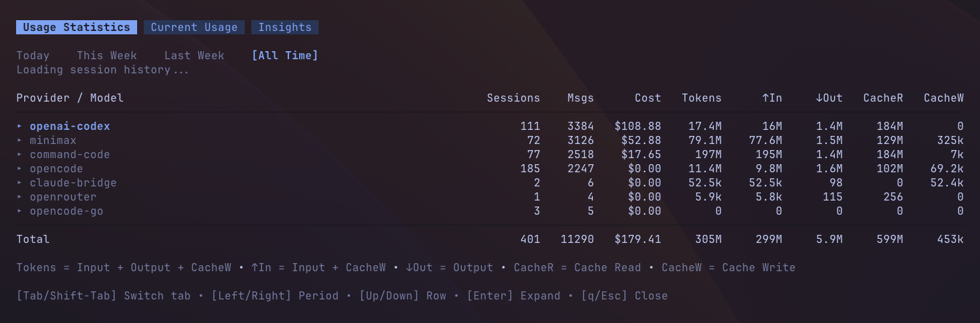Image resolution: width=980 pixels, height=323 pixels.
Task: Expand the openai-codex provider arrow
Action: (x=19, y=127)
